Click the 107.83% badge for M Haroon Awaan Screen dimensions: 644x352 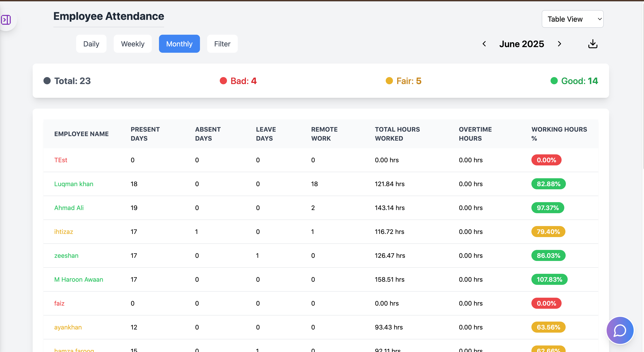coord(549,279)
